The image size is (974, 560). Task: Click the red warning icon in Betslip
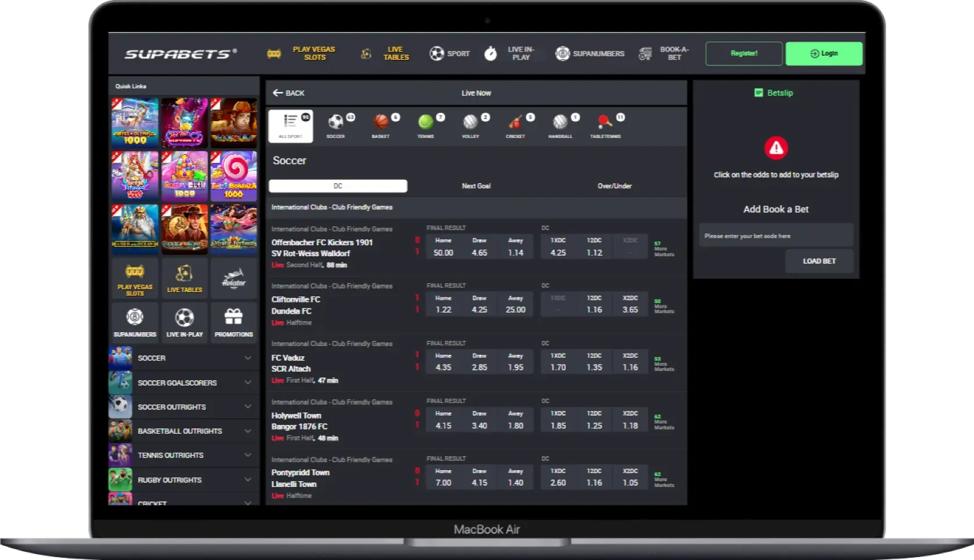[776, 148]
